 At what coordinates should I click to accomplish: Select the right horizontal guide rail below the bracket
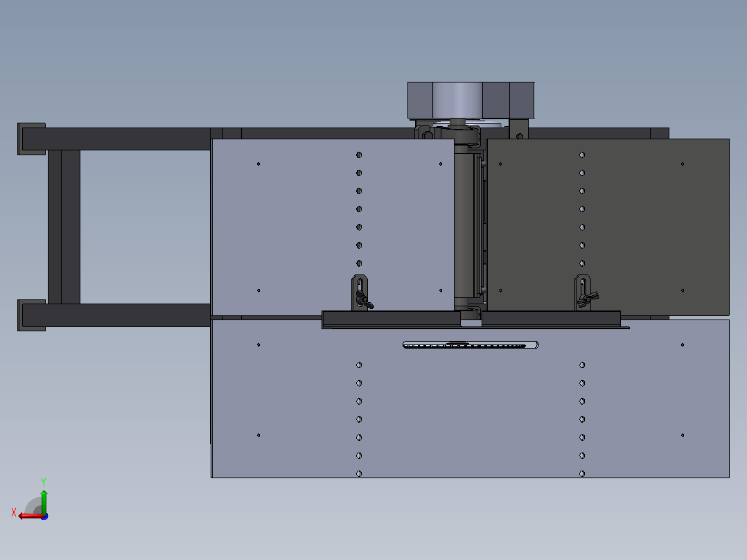(x=551, y=318)
